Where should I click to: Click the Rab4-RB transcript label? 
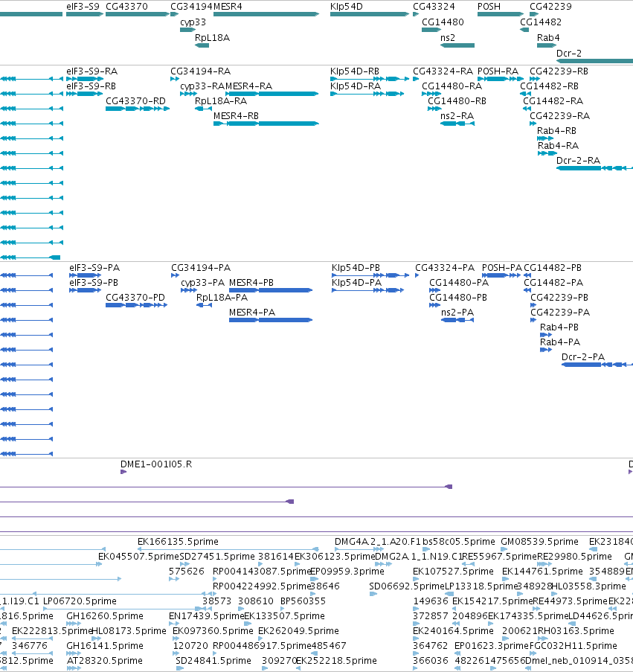click(x=557, y=131)
